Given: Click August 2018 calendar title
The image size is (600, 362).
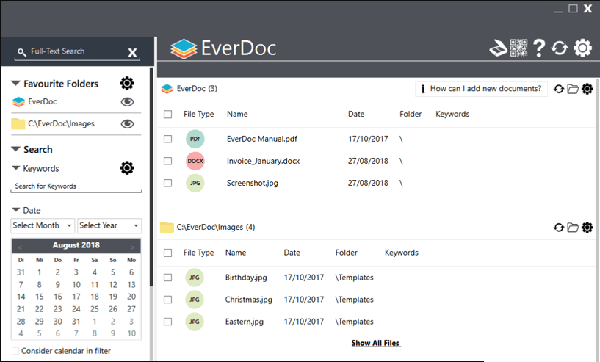Looking at the screenshot, I should pyautogui.click(x=76, y=245).
